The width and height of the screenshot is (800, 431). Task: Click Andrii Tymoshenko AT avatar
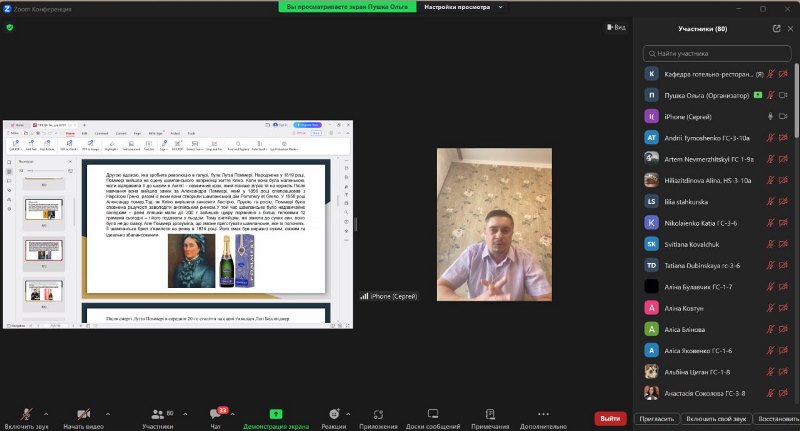[x=651, y=138]
